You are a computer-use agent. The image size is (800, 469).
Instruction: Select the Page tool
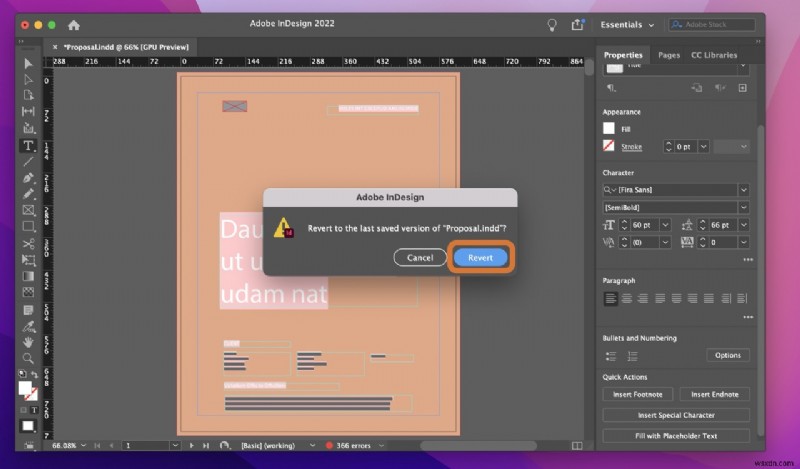(28, 95)
